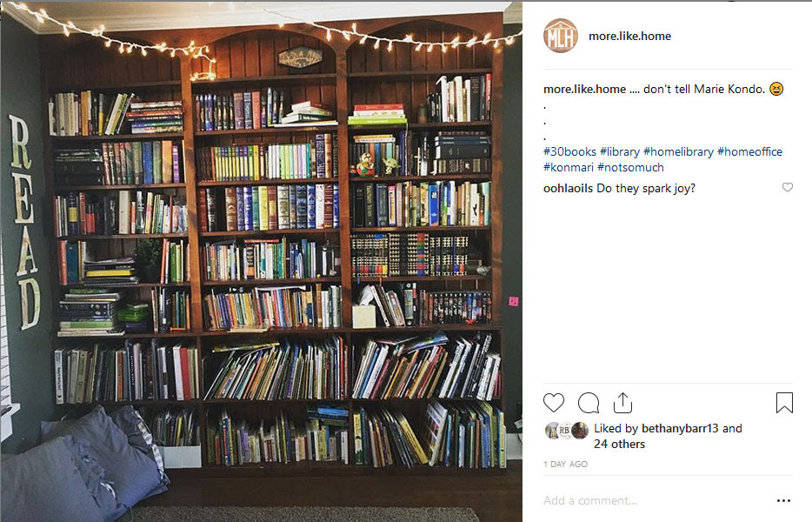
Task: Like oohlaoils comment with small heart
Action: tap(787, 187)
